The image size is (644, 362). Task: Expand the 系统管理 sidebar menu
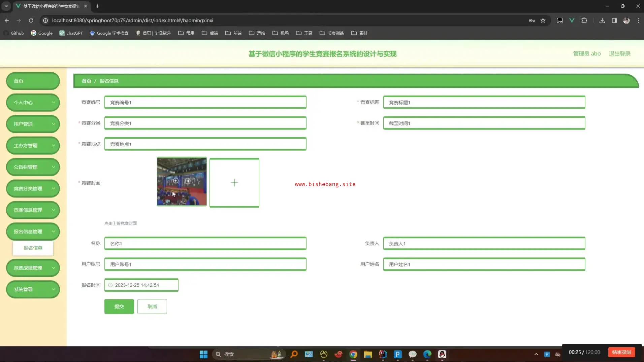33,290
